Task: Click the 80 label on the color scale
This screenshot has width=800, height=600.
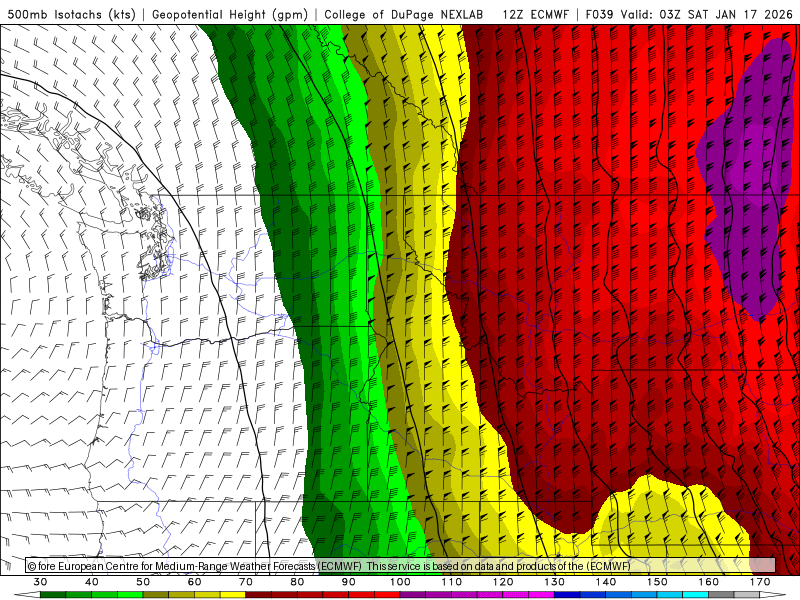Action: pyautogui.click(x=297, y=582)
